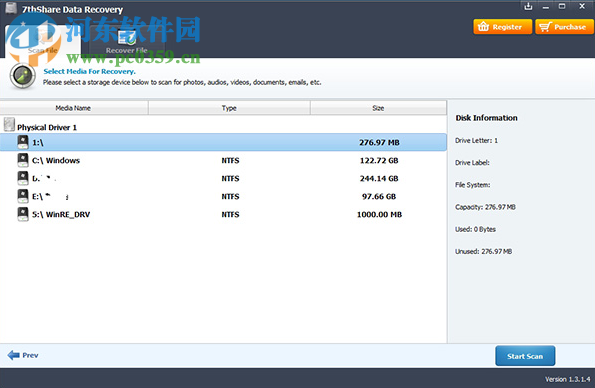Click the Select Media For Recovery heading
This screenshot has width=595, height=388.
[x=89, y=71]
